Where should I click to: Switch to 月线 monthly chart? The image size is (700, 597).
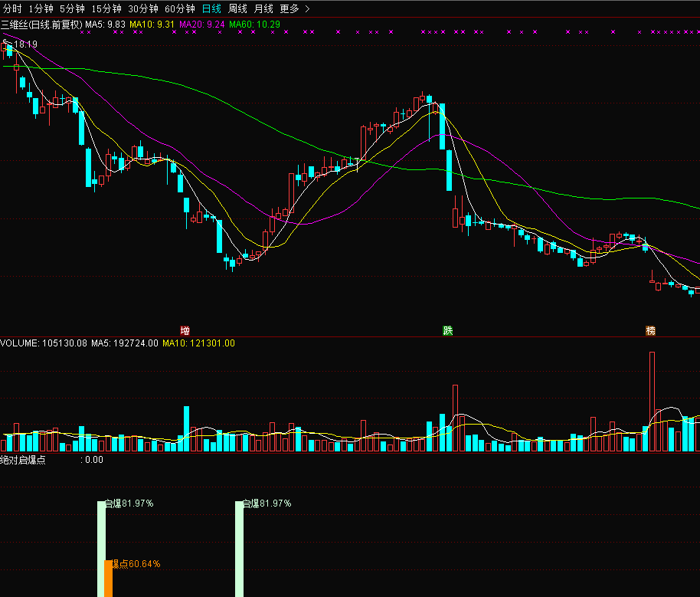pos(263,8)
